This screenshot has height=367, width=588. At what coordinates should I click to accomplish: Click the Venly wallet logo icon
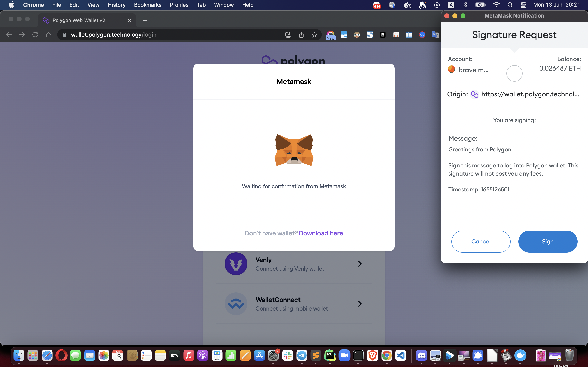pos(236,264)
